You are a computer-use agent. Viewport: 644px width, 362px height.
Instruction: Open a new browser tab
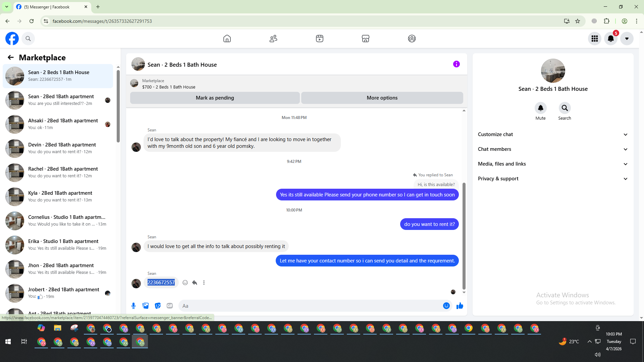(98, 7)
